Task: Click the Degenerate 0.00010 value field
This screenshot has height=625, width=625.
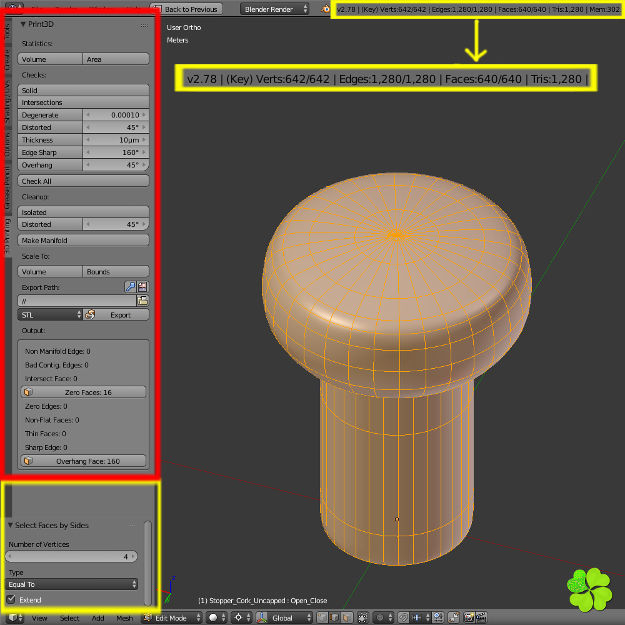Action: [x=116, y=115]
